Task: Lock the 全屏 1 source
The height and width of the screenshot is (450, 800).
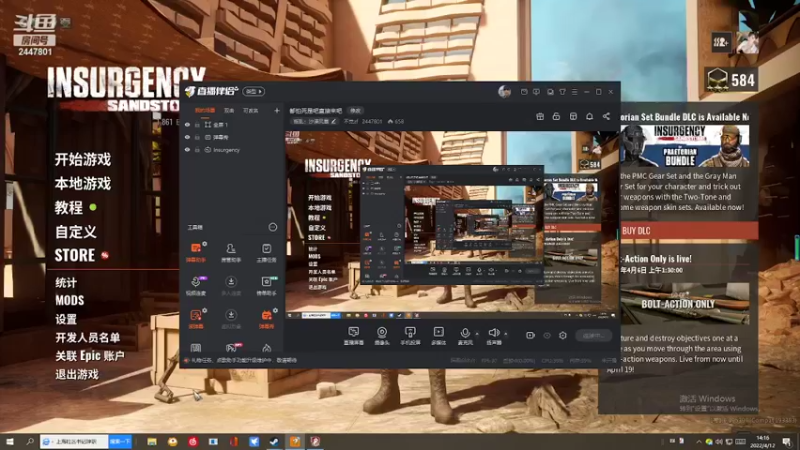Action: [197, 124]
